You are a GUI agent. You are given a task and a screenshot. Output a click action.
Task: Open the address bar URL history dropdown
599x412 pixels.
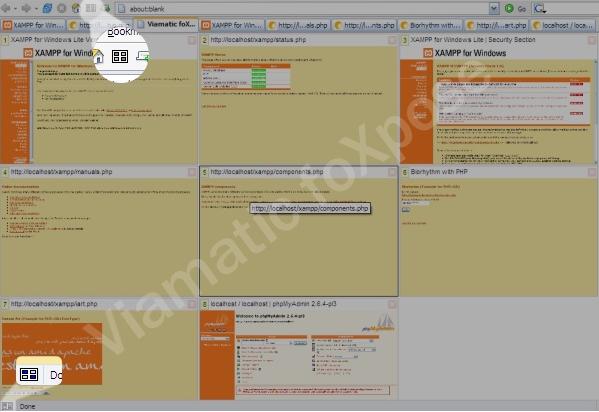(494, 8)
